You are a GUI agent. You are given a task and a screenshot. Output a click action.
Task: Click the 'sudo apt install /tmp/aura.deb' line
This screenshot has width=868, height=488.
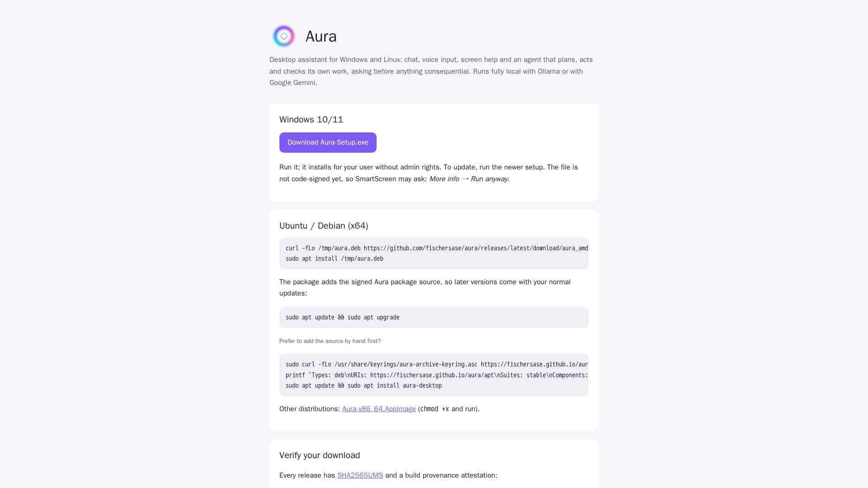coord(335,259)
